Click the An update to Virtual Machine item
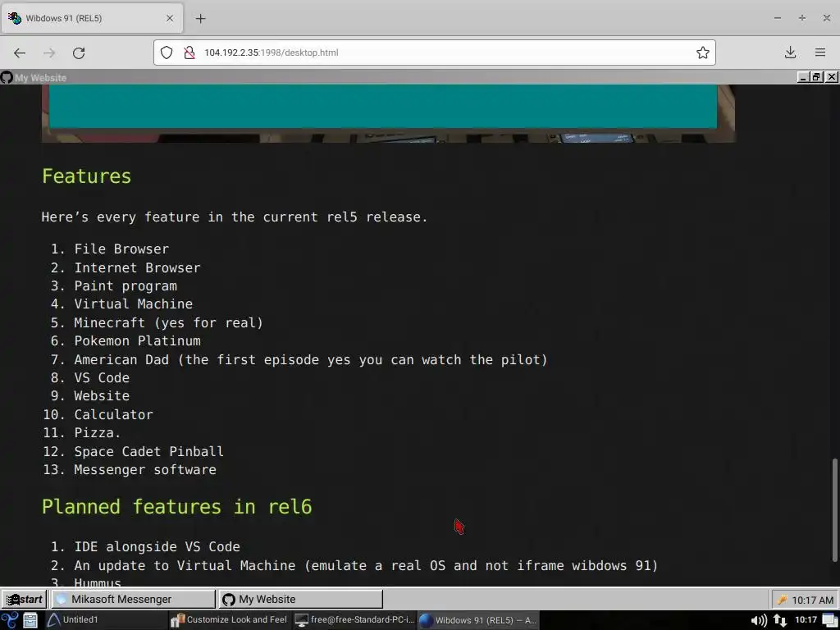Screen dimensions: 840x630 tap(366, 566)
